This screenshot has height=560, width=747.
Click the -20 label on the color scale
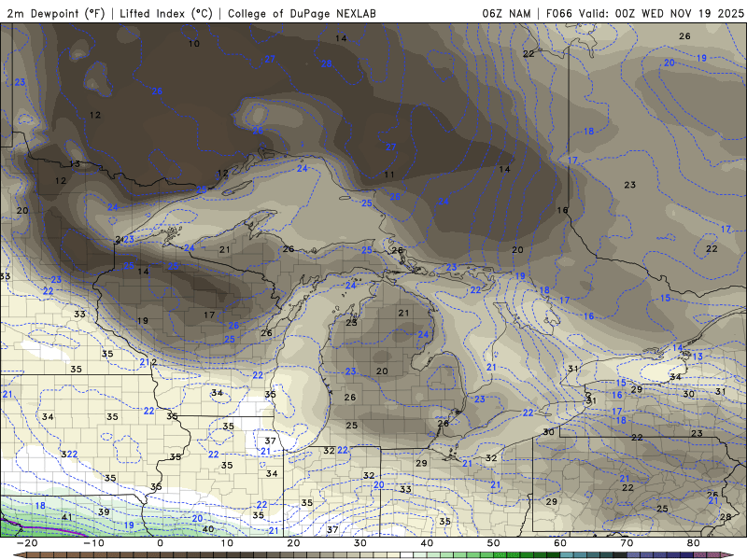27,543
